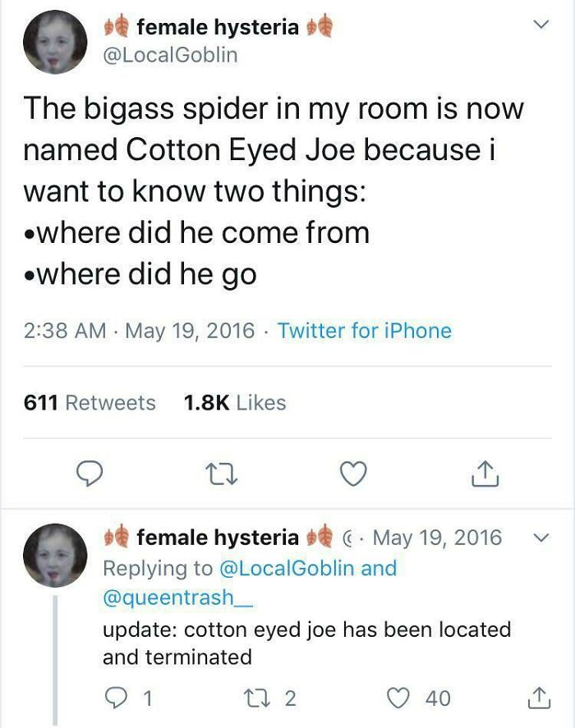Share the main tweet via share icon
This screenshot has height=728, width=575.
[x=485, y=474]
